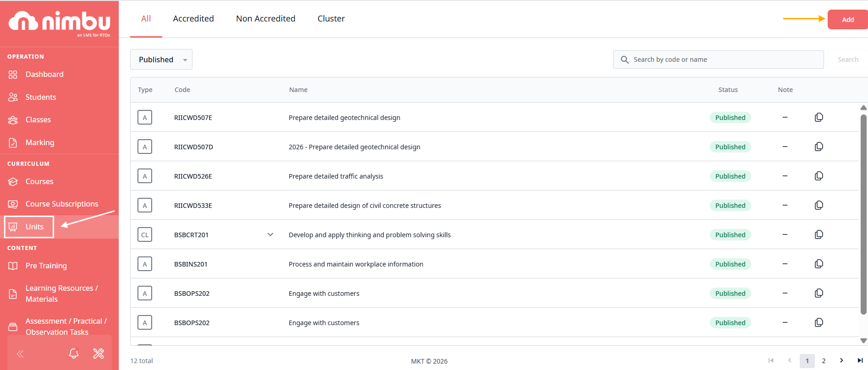
Task: Open the Non Accredited tab
Action: tap(266, 19)
